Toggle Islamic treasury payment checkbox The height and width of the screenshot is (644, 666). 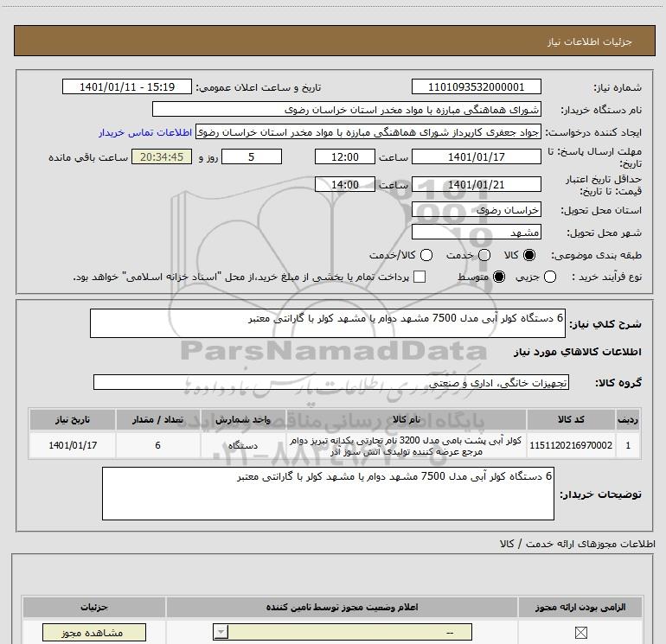tap(419, 277)
